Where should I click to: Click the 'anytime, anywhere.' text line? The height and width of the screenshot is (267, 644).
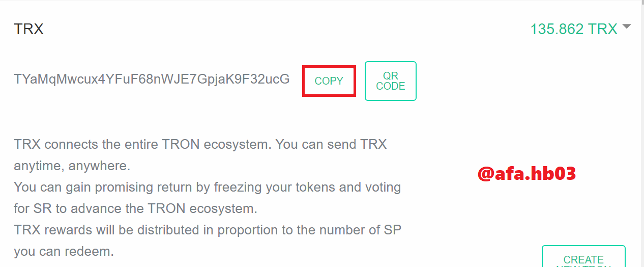tap(72, 166)
